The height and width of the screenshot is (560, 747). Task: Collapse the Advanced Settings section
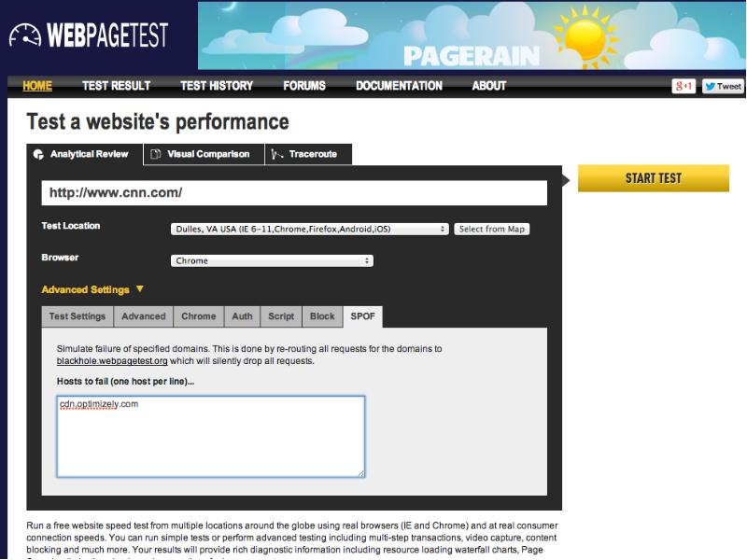[93, 289]
